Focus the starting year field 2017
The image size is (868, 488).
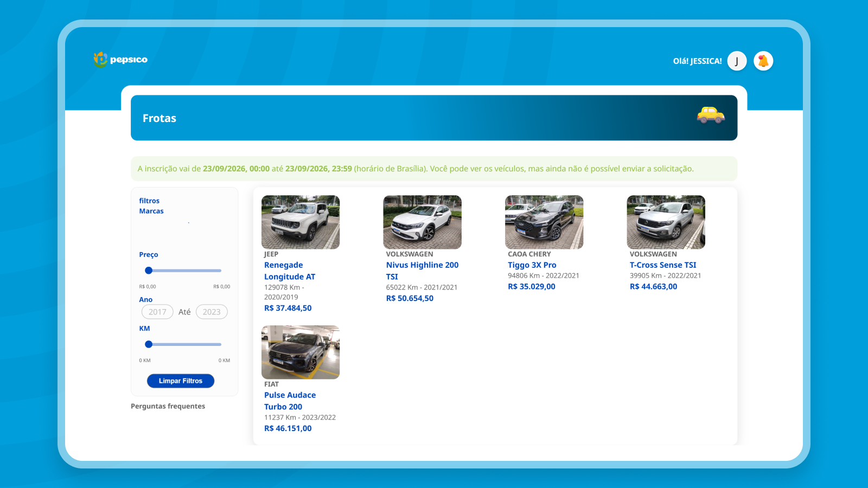(157, 312)
